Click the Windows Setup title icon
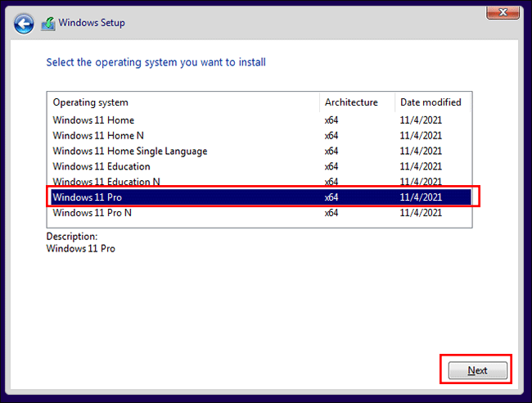This screenshot has width=532, height=403. coord(48,24)
